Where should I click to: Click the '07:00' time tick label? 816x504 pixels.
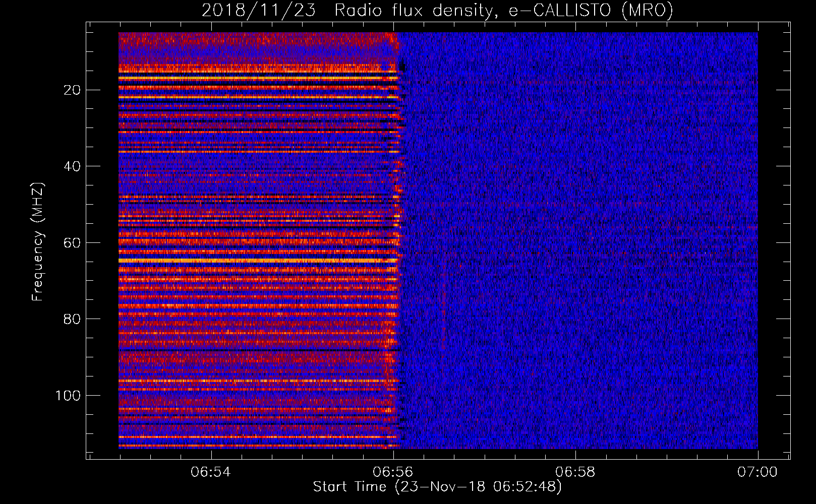(757, 472)
